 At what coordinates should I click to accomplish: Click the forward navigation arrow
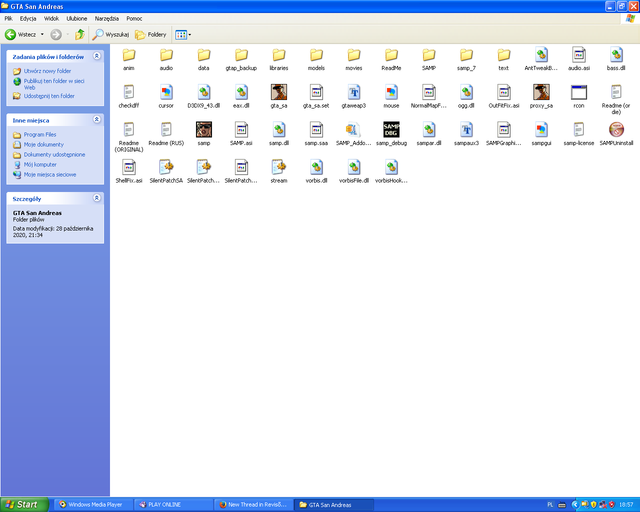[x=56, y=35]
